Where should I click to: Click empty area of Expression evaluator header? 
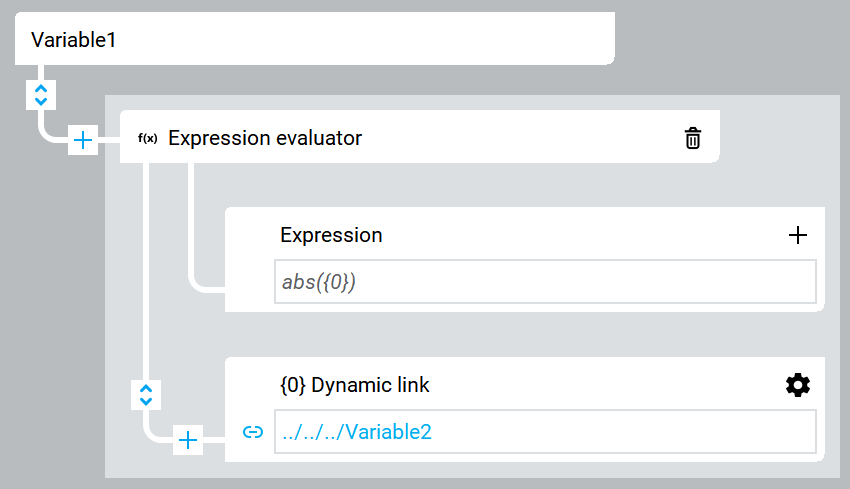(x=520, y=138)
